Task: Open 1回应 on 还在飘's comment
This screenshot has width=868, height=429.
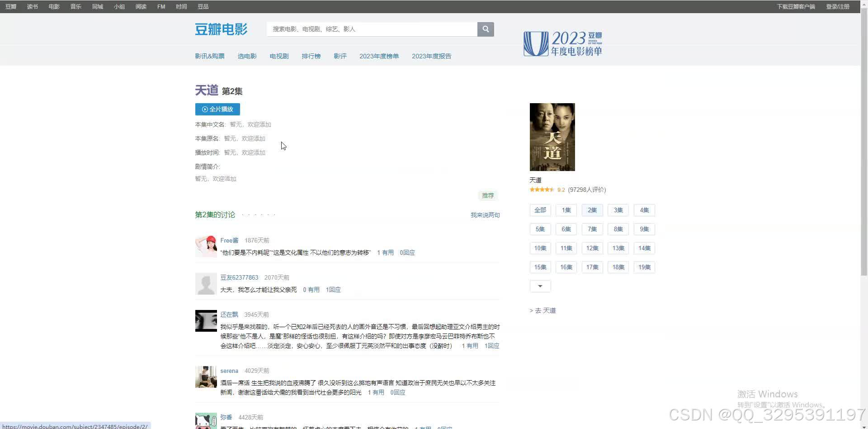Action: click(x=492, y=346)
